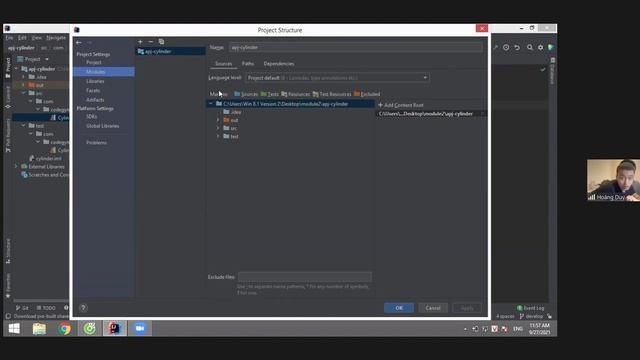Open Chrome from taskbar
This screenshot has width=640, height=360.
tap(64, 329)
